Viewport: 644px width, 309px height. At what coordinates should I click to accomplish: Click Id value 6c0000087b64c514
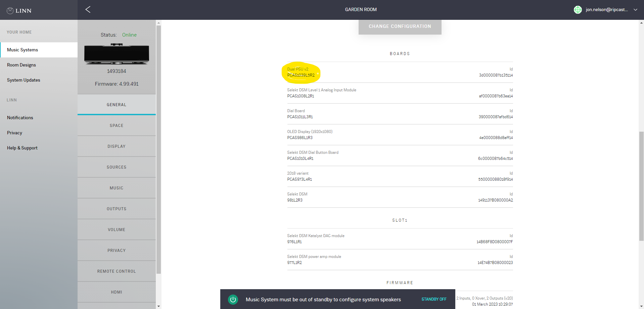[495, 159]
